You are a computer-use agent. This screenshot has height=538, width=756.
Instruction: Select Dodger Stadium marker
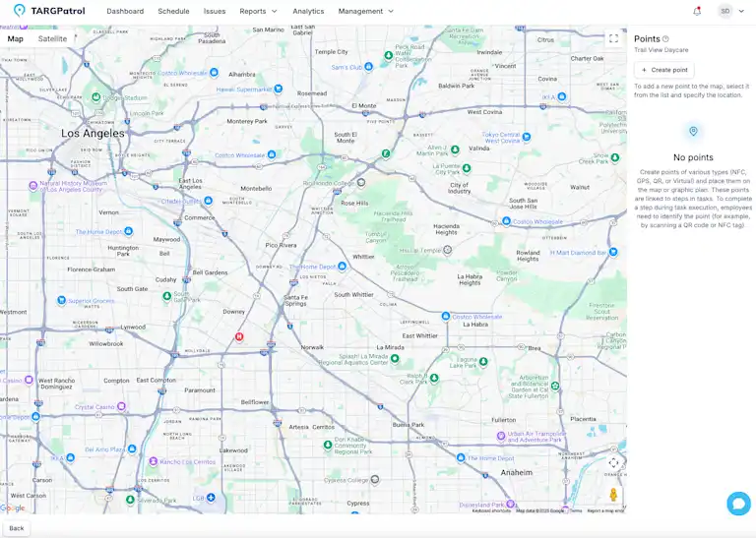click(95, 97)
